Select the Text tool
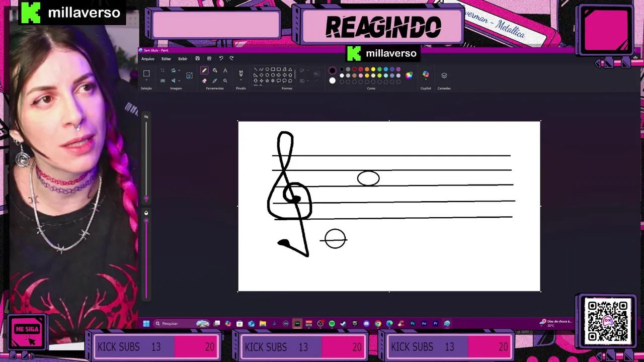644x362 pixels. pos(225,70)
